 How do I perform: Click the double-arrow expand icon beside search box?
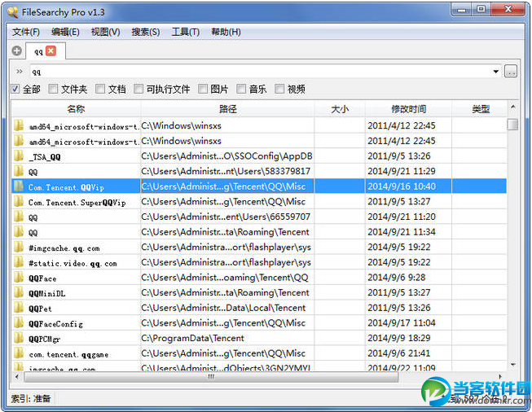(20, 71)
